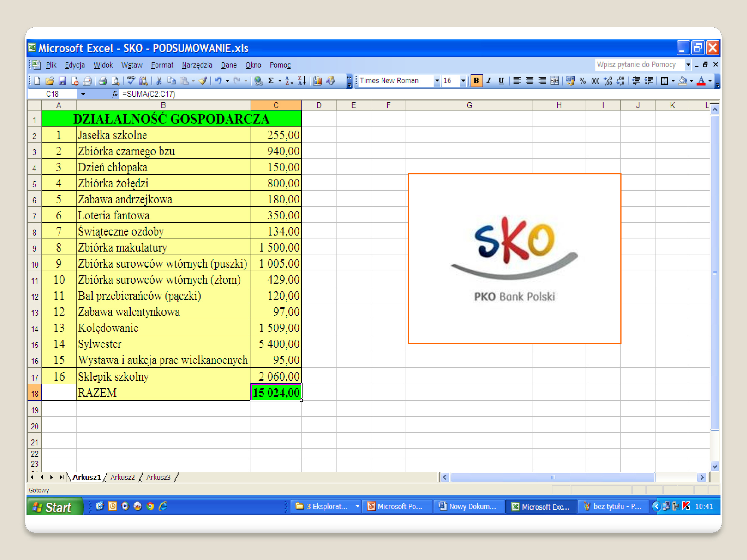The height and width of the screenshot is (560, 747).
Task: Increase decimal places icon
Action: tap(608, 81)
